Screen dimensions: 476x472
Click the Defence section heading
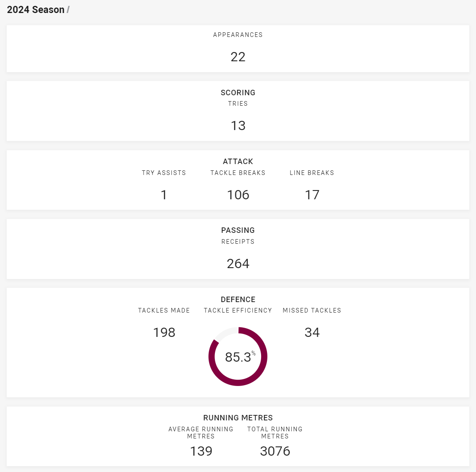pyautogui.click(x=238, y=300)
